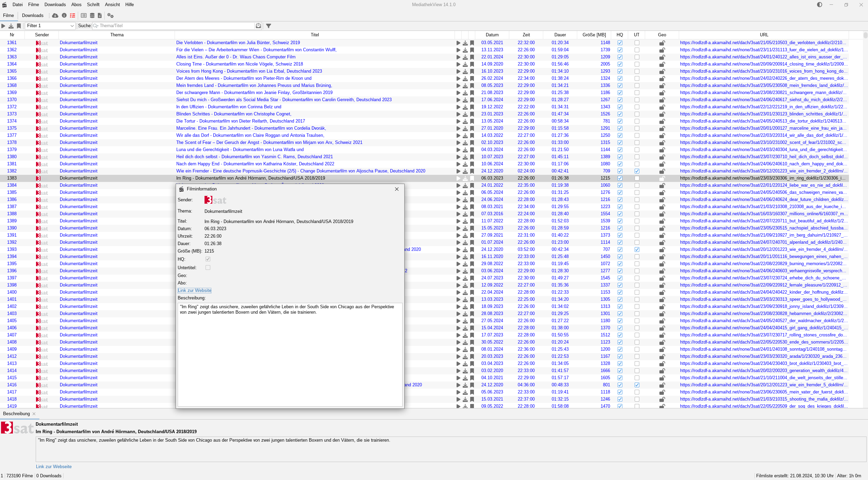Click the document page icon in toolbar
The height and width of the screenshot is (480, 868).
pos(100,16)
